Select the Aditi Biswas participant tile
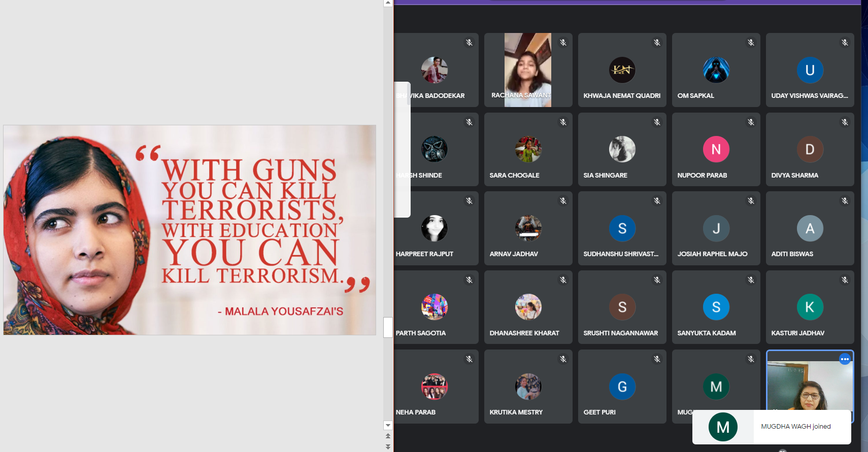This screenshot has height=452, width=868. click(810, 228)
